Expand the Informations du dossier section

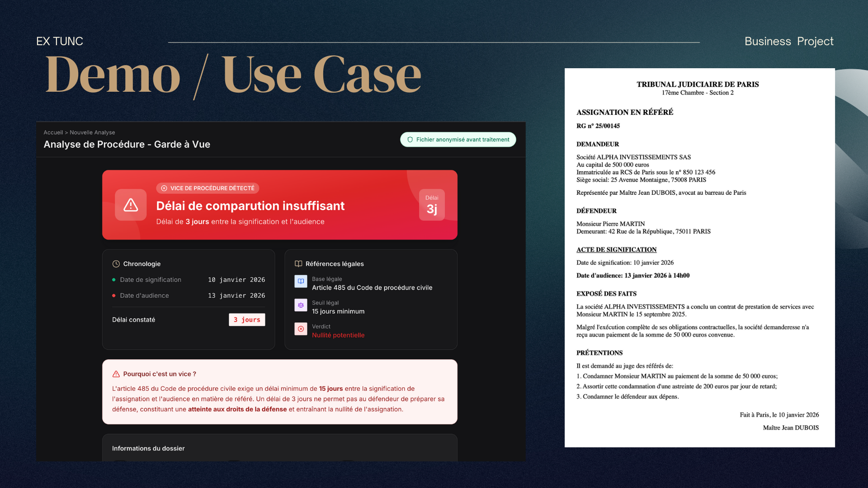pyautogui.click(x=148, y=448)
